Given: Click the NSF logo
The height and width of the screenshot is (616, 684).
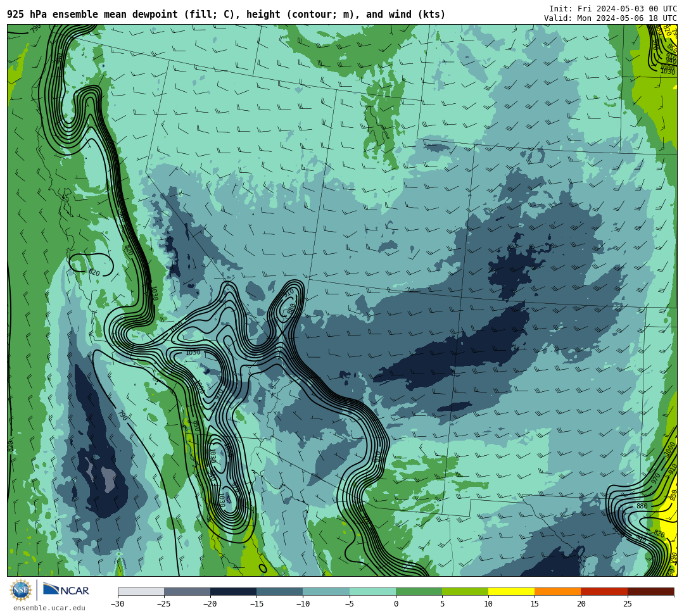Looking at the screenshot, I should point(21,590).
